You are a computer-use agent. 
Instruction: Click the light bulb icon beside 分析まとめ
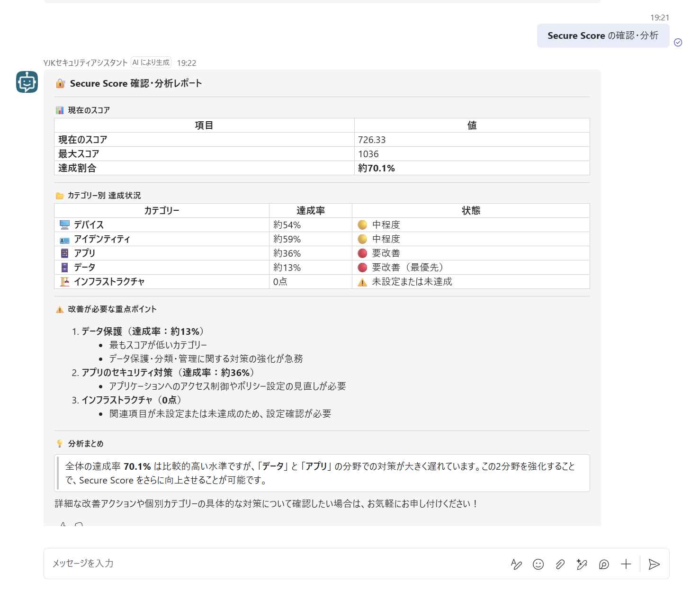pyautogui.click(x=60, y=444)
